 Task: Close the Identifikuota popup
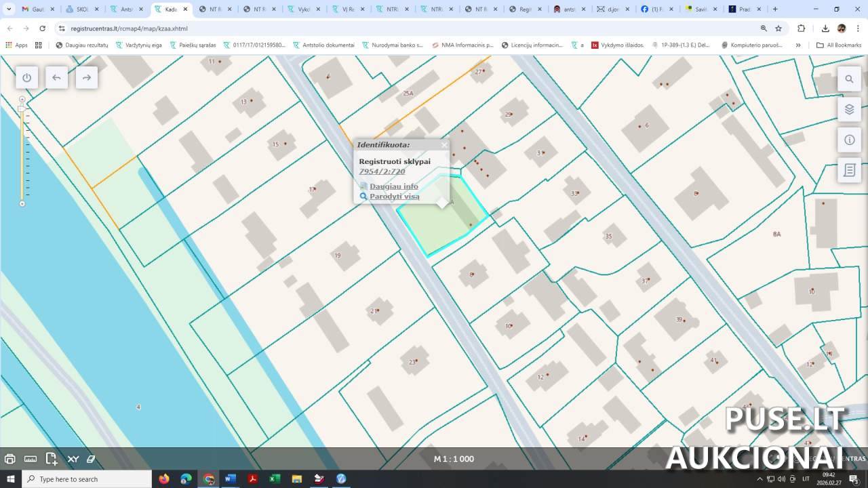pyautogui.click(x=444, y=144)
